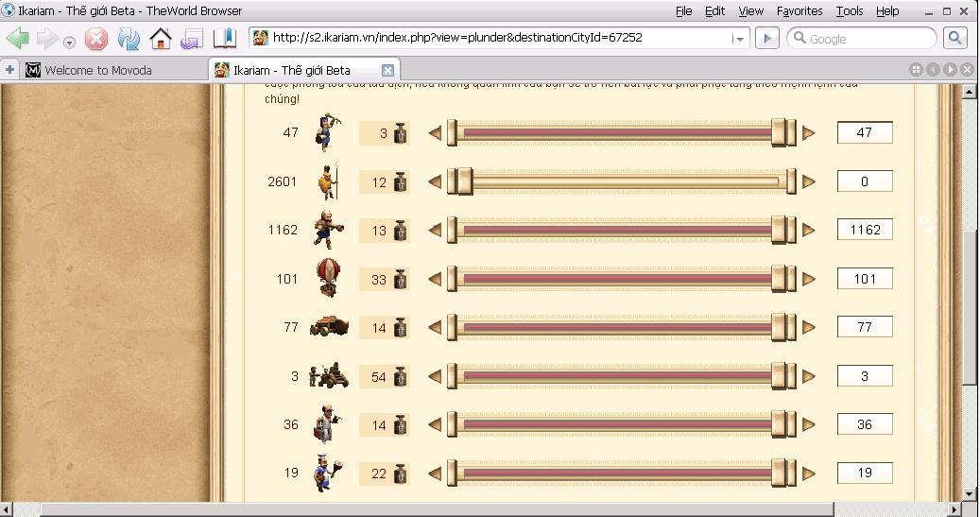980x517 pixels.
Task: Click the close-all-tabs X icon in tab bar
Action: (x=967, y=69)
